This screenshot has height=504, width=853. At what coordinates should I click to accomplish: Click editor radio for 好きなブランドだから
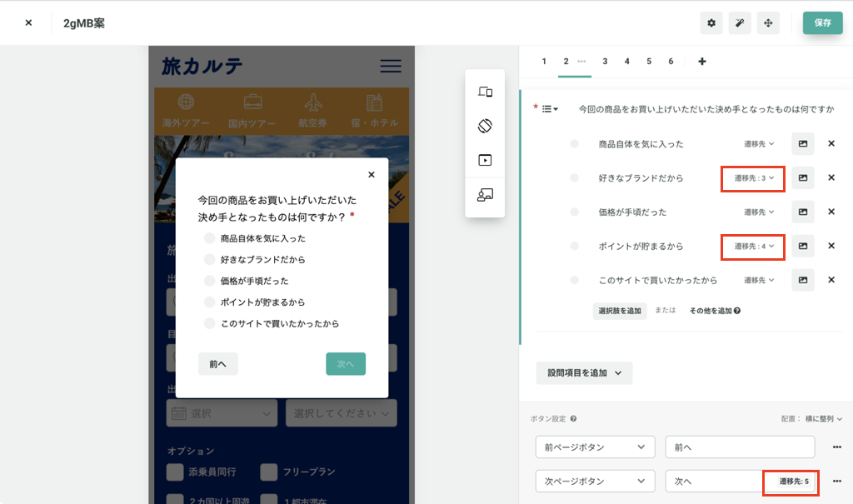tap(574, 178)
